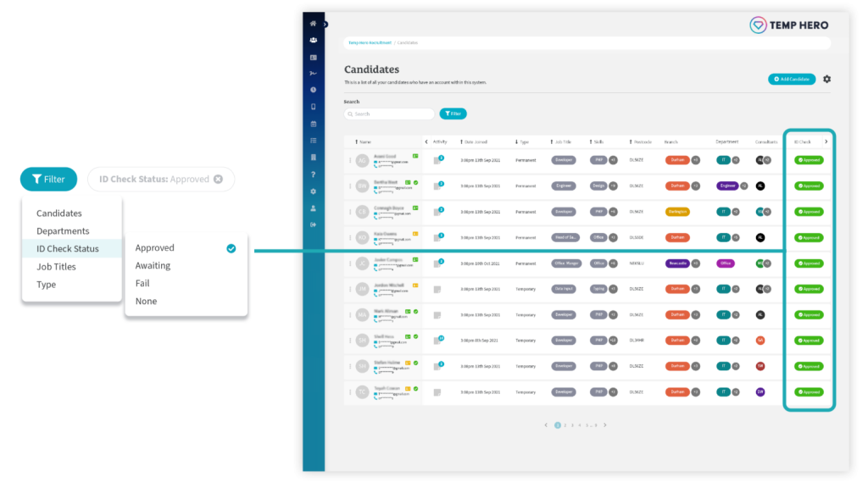Go to next page with pagination arrow
This screenshot has height=499, width=868.
605,424
